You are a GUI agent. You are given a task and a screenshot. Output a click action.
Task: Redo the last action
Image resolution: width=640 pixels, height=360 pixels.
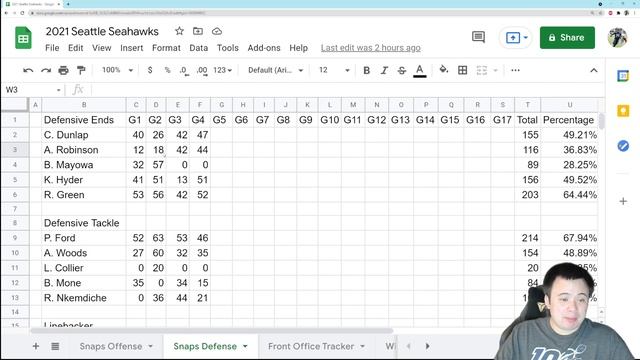(46, 70)
